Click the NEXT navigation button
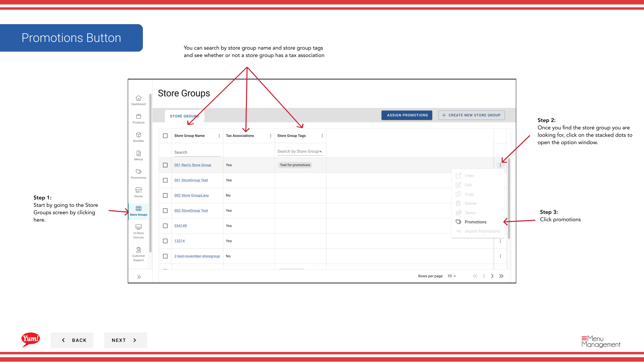The image size is (644, 362). pyautogui.click(x=126, y=340)
